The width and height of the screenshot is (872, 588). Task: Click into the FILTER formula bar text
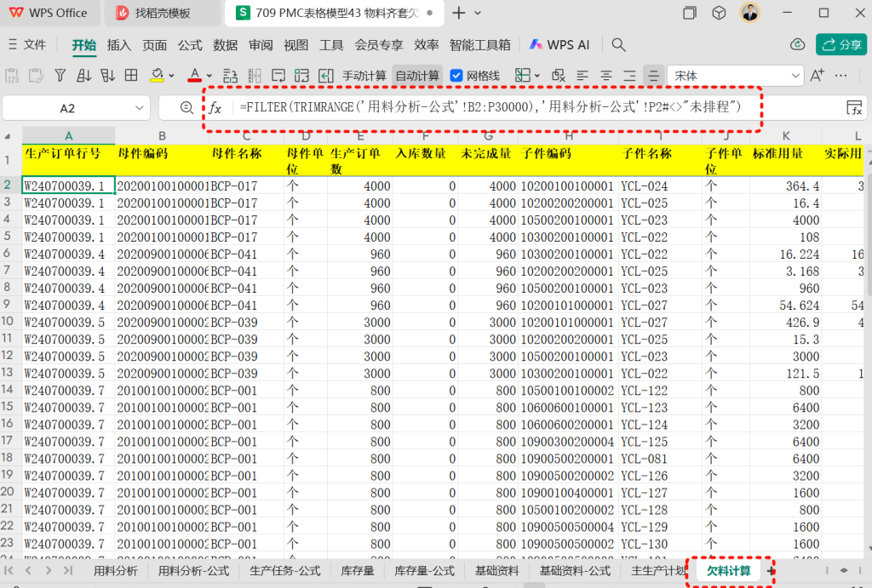[490, 106]
